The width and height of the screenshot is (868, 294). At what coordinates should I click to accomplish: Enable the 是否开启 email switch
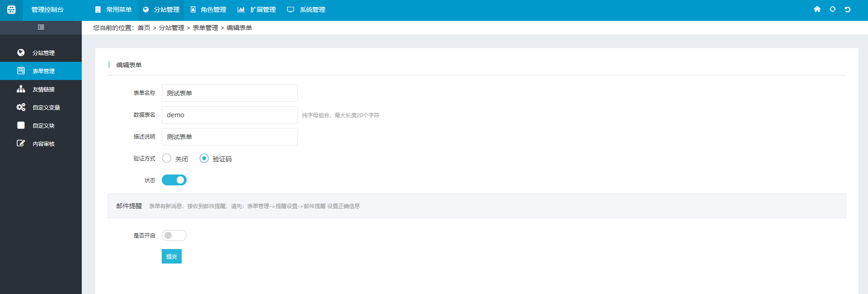pos(174,235)
